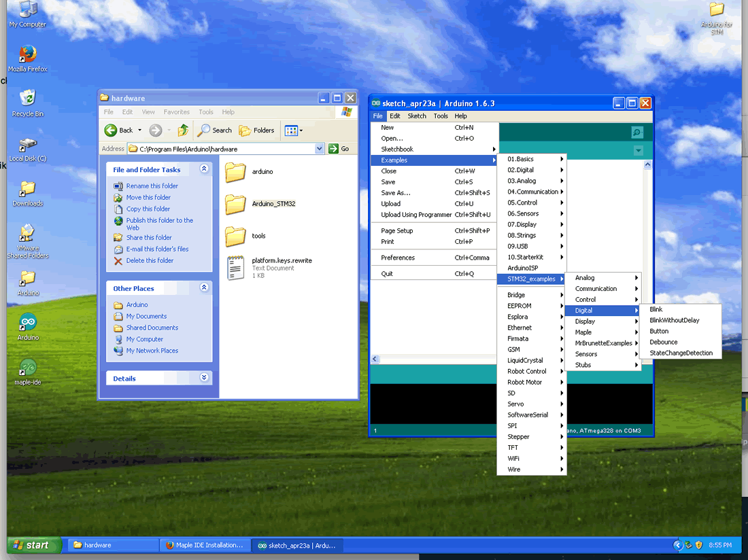Open the Arduino tab menu dropdown arrow
The image size is (748, 560).
(x=639, y=151)
